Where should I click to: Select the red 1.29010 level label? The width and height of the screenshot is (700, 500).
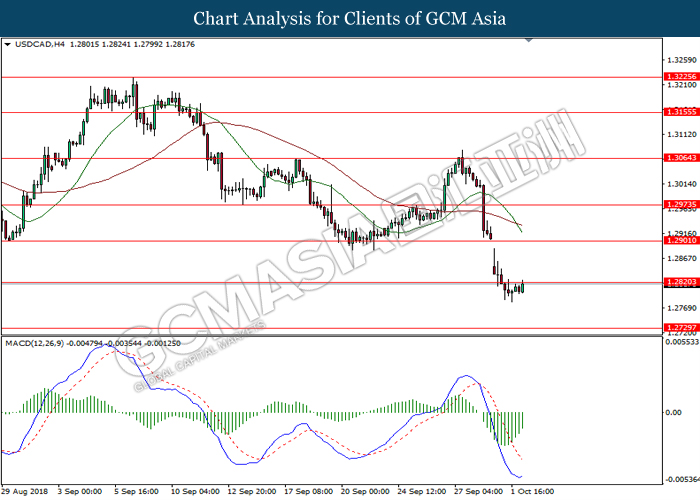681,241
